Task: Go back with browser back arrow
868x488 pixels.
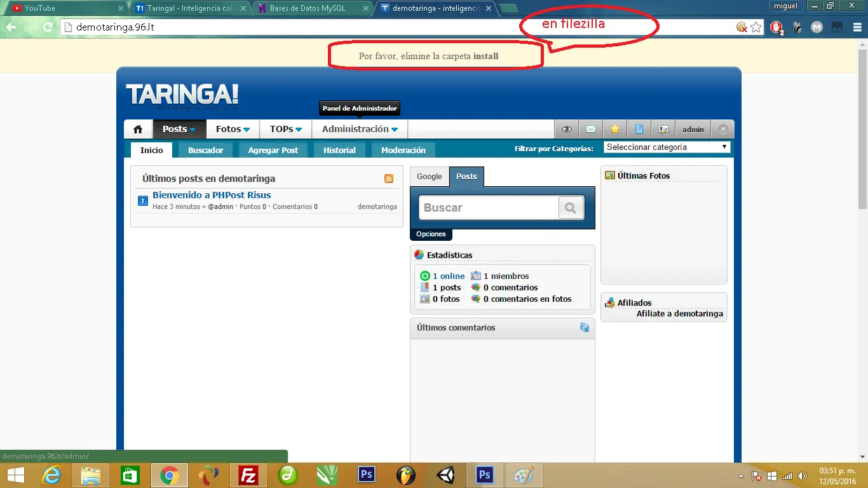Action: coord(11,27)
